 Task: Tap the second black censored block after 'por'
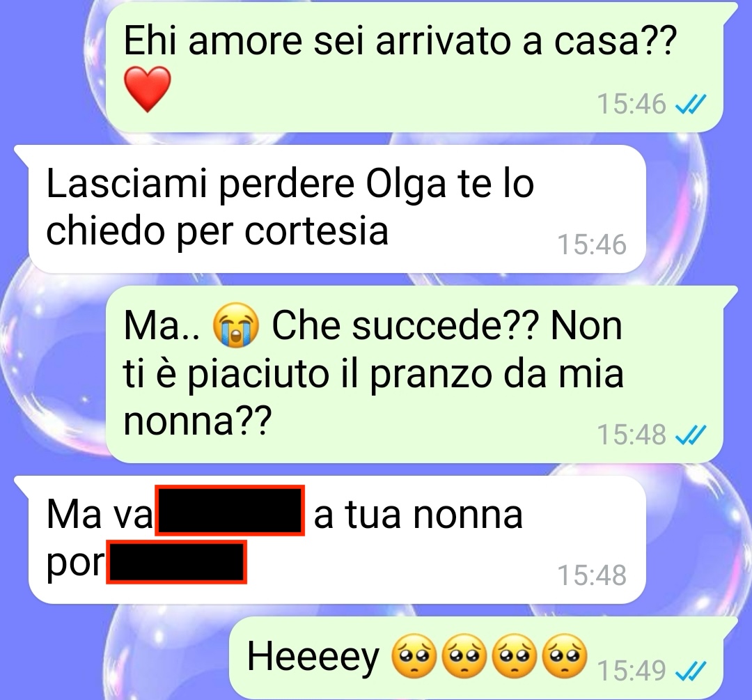point(176,562)
